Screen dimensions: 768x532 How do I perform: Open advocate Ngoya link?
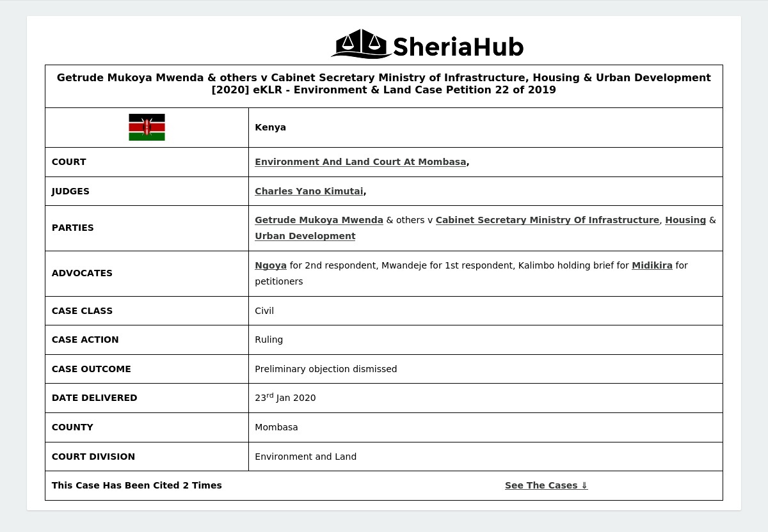click(270, 265)
